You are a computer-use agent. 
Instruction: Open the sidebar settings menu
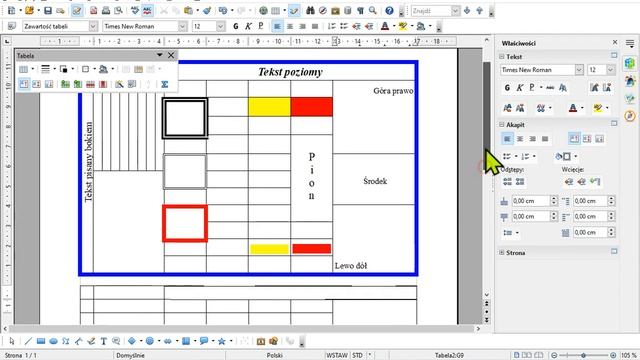(x=630, y=43)
